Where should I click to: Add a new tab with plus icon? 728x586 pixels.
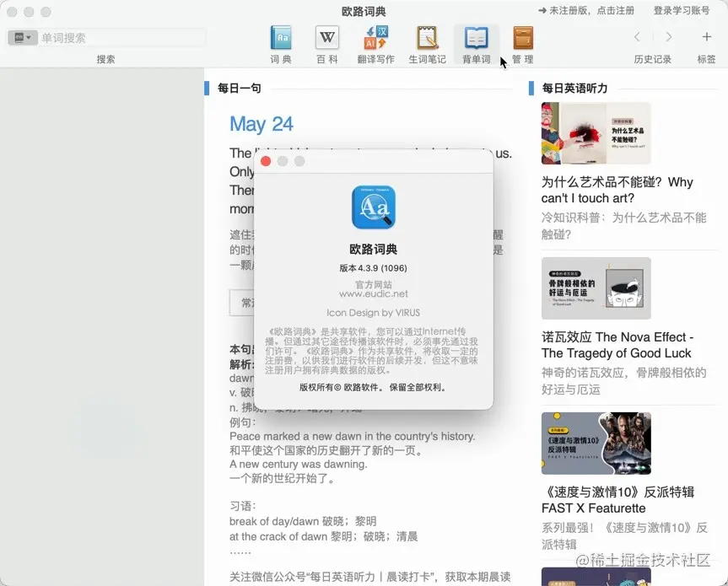tap(706, 36)
